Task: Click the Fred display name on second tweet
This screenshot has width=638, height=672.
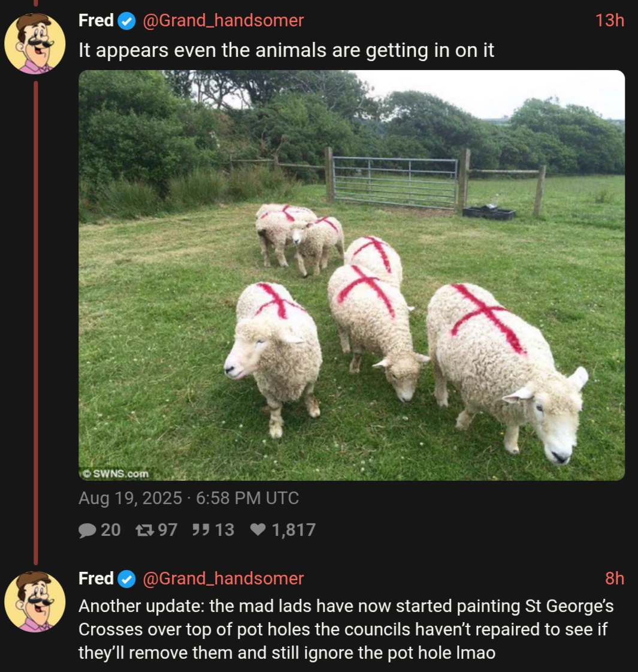Action: click(x=96, y=578)
